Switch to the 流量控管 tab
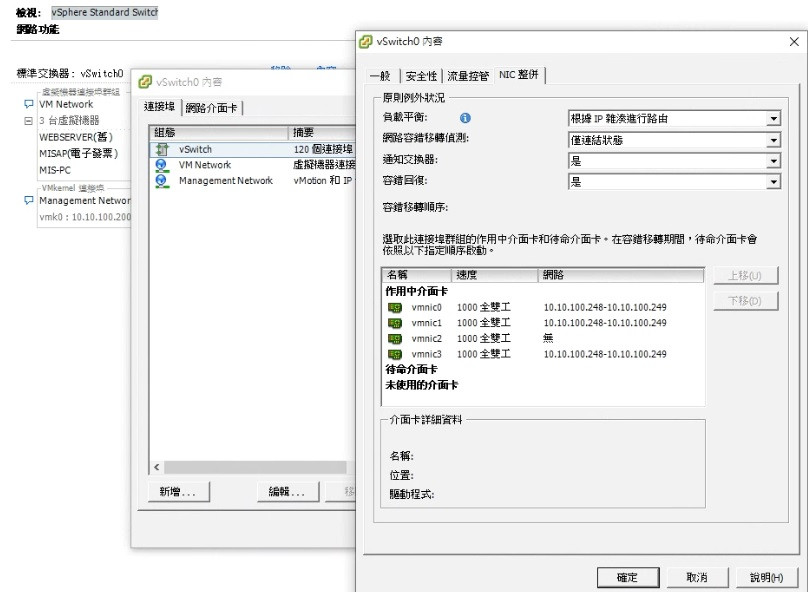 (467, 76)
